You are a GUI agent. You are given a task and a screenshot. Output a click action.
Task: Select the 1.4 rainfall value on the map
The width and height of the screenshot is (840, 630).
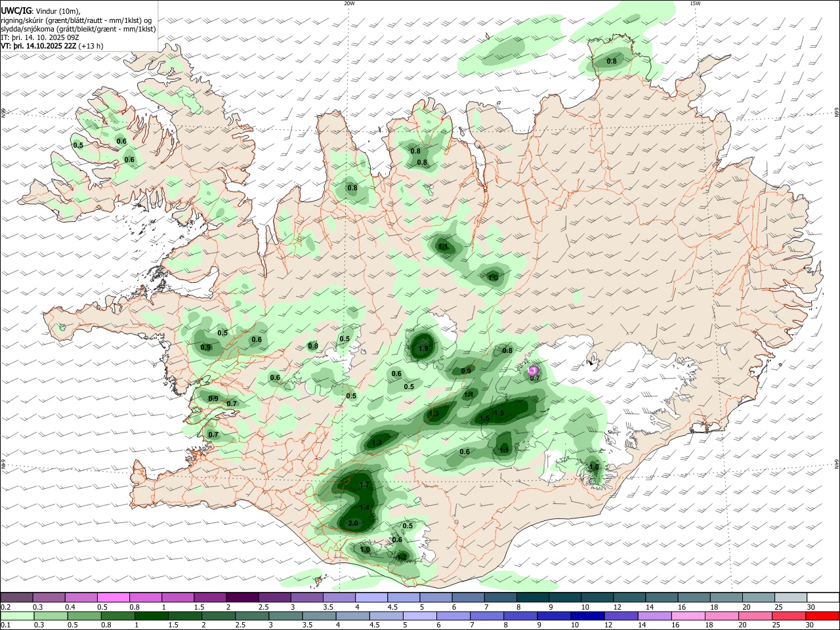(366, 507)
